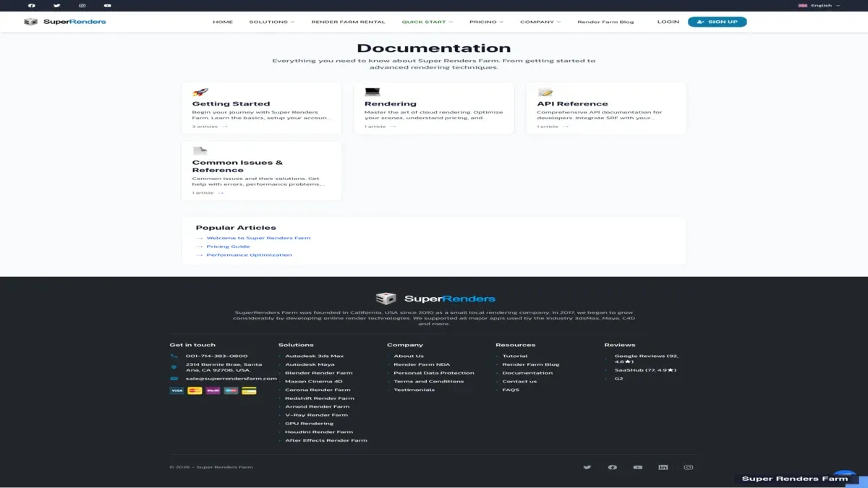Open the blue chat widget bubble
The width and height of the screenshot is (868, 488).
[x=845, y=474]
